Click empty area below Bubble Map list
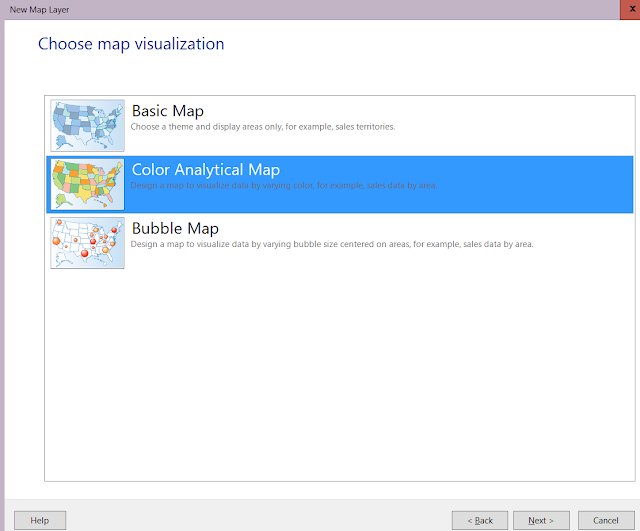 340,375
